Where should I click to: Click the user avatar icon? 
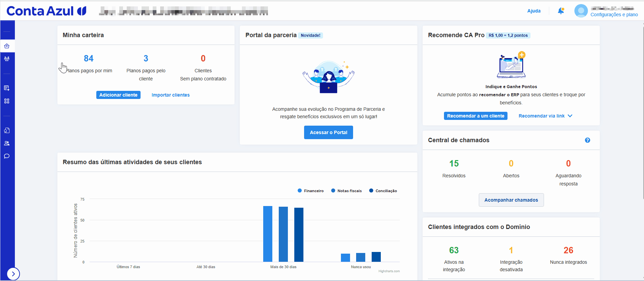click(581, 11)
